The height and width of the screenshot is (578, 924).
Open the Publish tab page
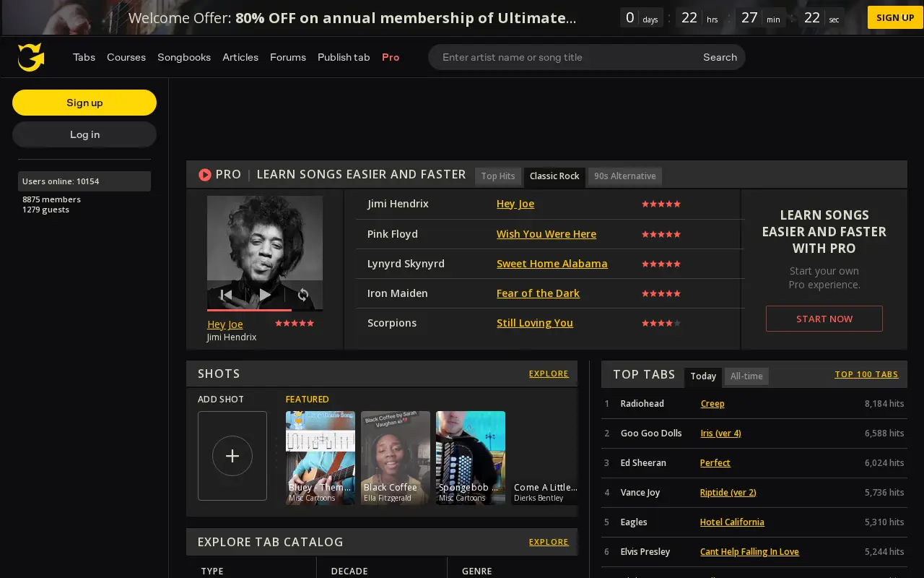click(x=344, y=57)
